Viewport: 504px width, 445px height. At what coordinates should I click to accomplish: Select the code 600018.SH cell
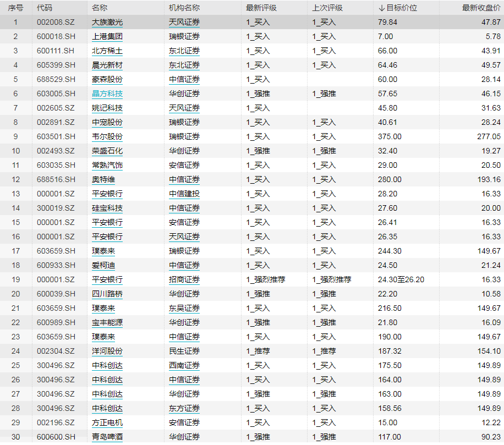56,37
